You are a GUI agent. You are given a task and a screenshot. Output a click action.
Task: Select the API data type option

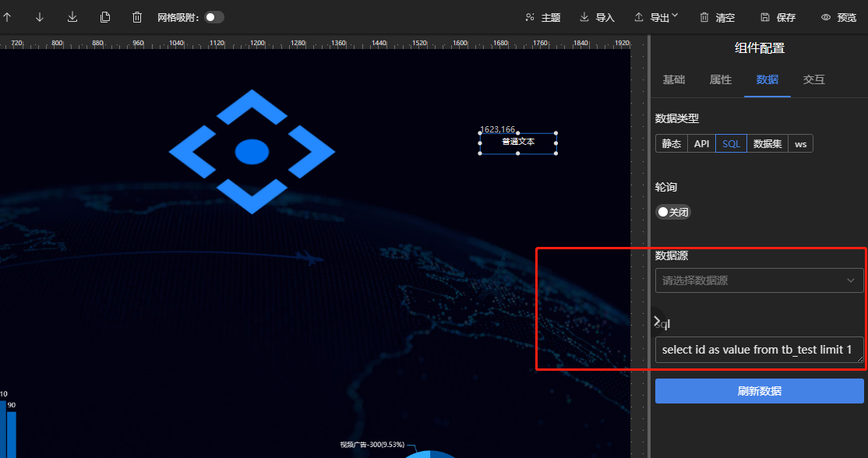pyautogui.click(x=701, y=143)
